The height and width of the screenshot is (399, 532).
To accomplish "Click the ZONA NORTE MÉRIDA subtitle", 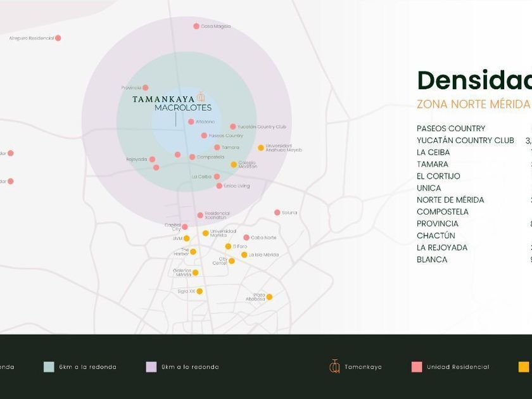I will tap(473, 104).
